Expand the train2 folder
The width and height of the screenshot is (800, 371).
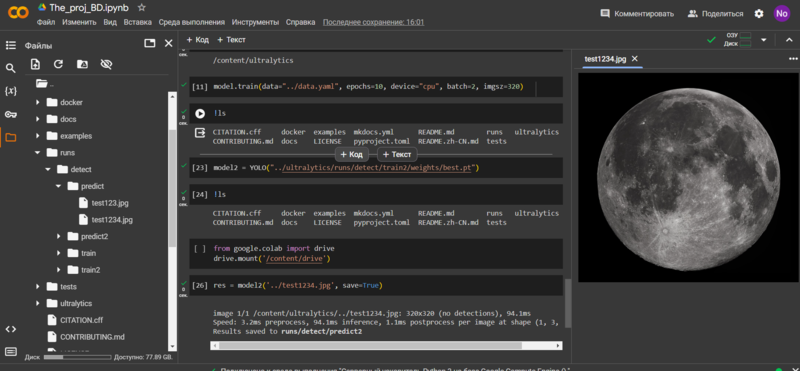(x=59, y=269)
